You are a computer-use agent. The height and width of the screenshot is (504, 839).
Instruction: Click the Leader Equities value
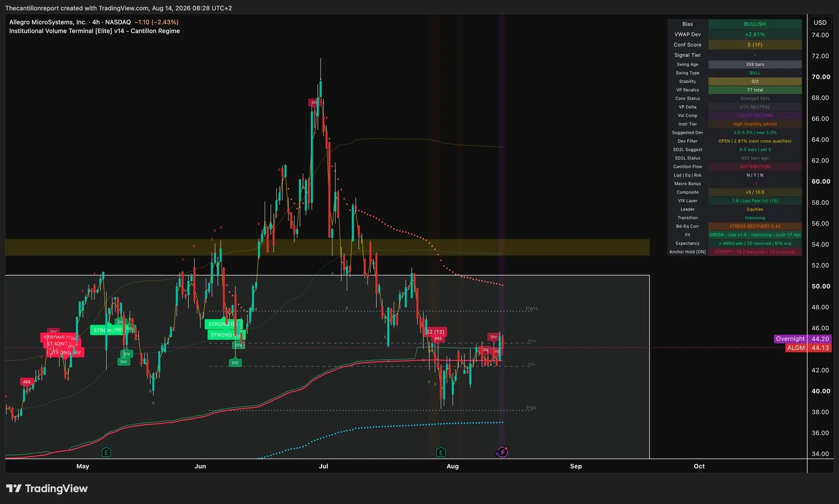click(x=755, y=209)
